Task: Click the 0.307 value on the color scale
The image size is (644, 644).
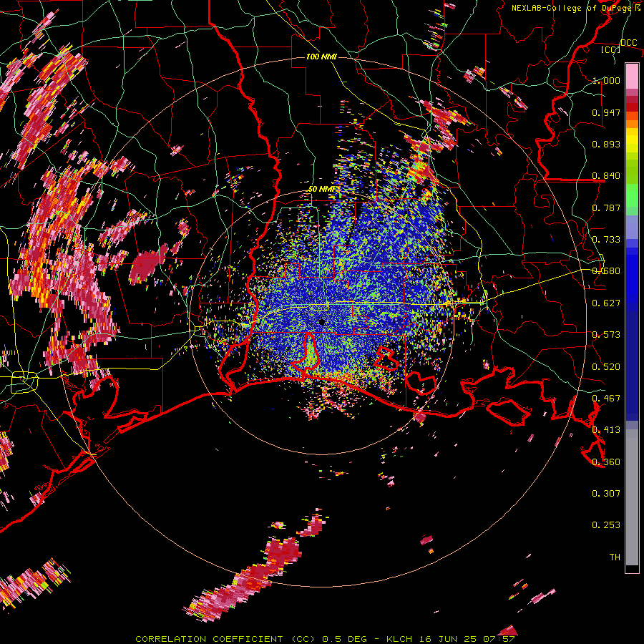Action: coord(606,493)
